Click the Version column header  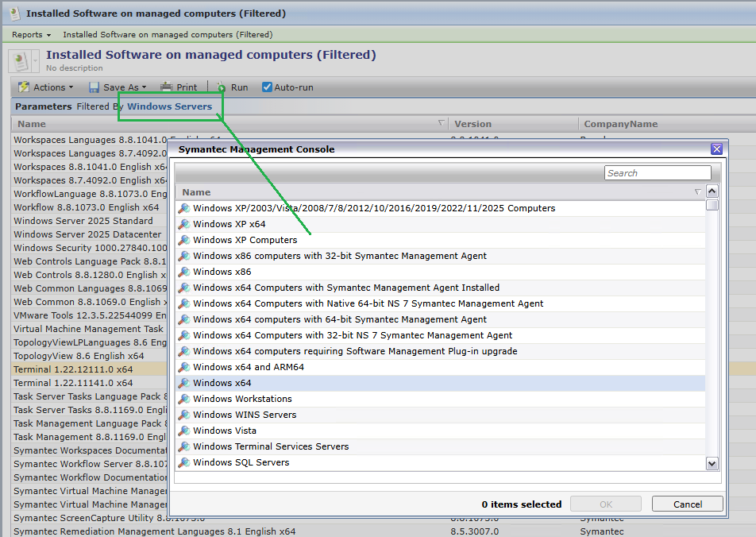click(472, 124)
